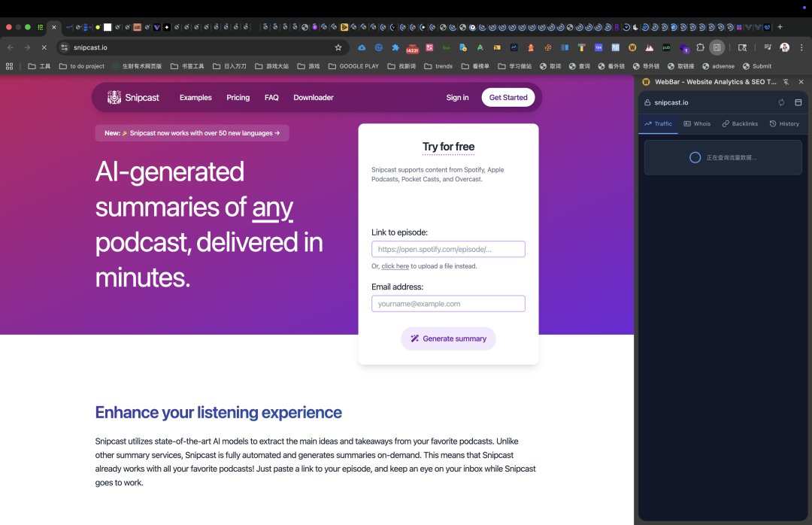812x525 pixels.
Task: Switch to the Traffic tab in WebBar
Action: [658, 123]
